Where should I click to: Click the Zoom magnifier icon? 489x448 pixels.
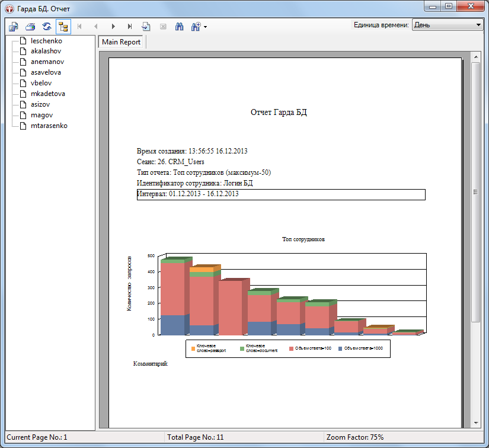click(195, 26)
